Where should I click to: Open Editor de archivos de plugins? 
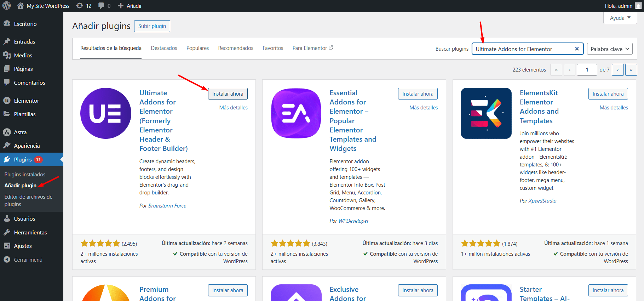28,200
